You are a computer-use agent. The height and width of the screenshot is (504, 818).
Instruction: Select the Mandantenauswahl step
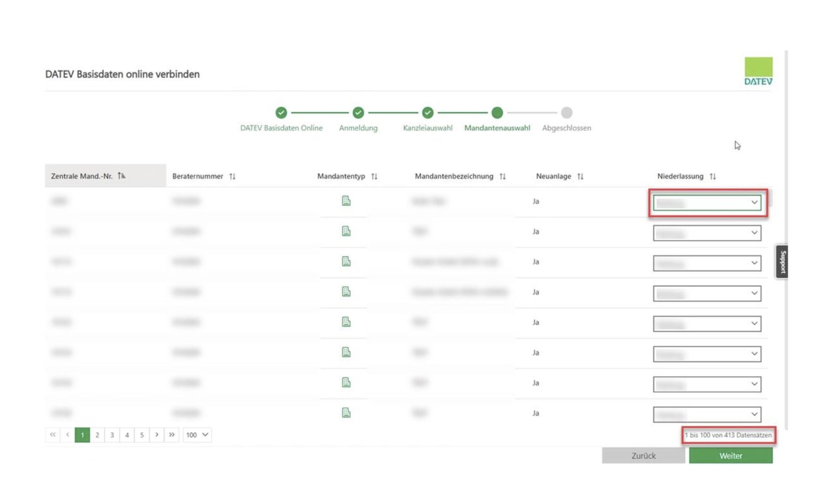click(497, 113)
